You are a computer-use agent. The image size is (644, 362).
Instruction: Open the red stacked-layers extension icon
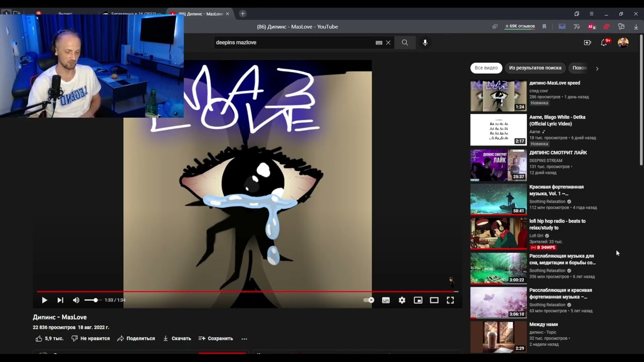[x=607, y=27]
